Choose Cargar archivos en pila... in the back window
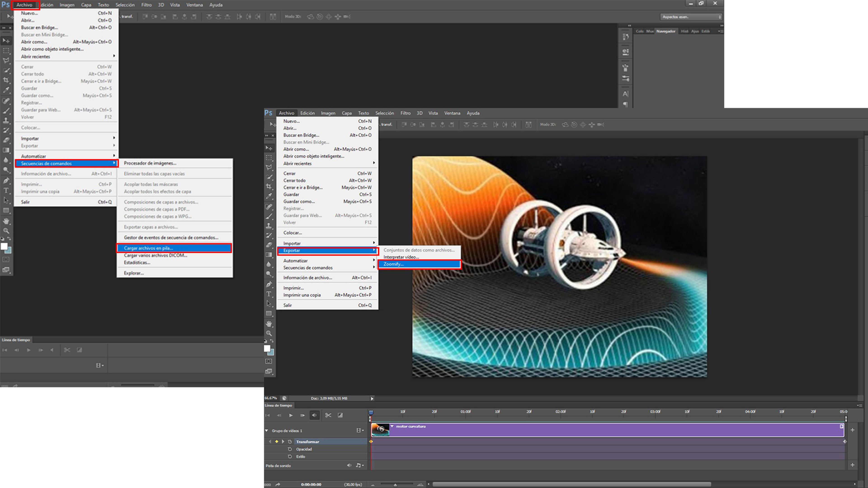 pos(174,248)
